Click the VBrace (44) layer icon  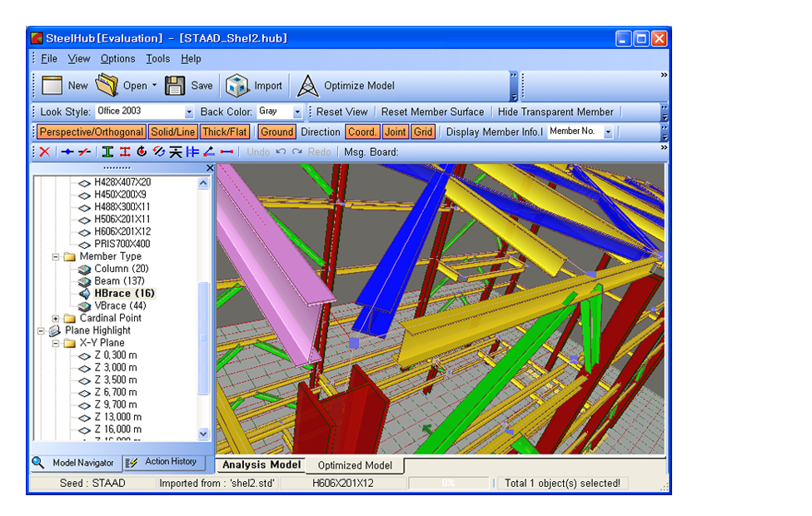click(84, 306)
